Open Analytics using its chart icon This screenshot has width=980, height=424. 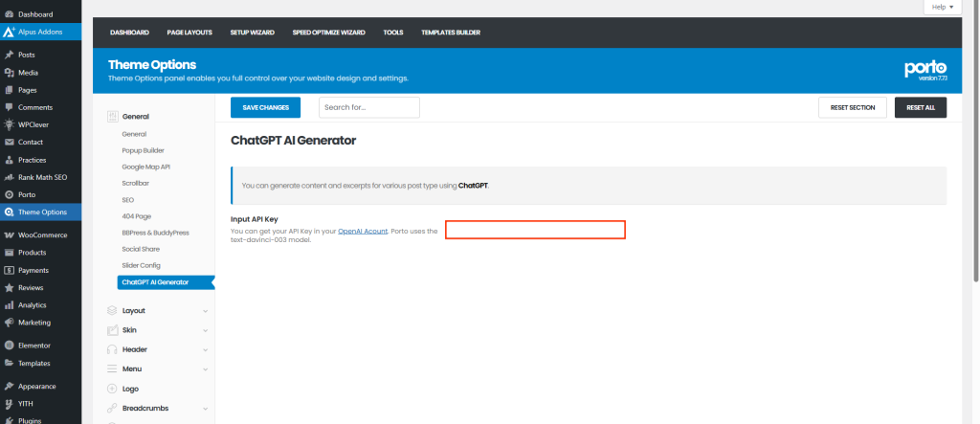click(9, 304)
